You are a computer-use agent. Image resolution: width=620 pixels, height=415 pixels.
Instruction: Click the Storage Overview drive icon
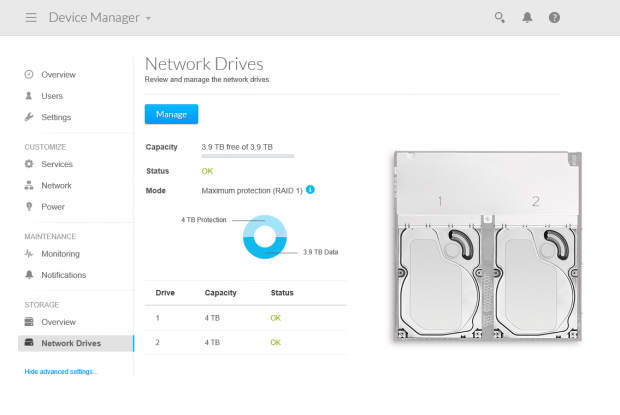click(x=29, y=322)
